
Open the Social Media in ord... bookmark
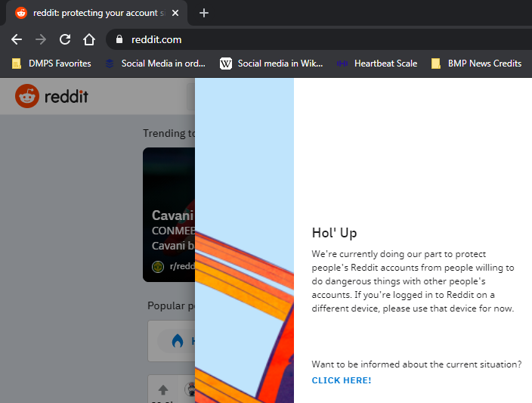tap(156, 64)
